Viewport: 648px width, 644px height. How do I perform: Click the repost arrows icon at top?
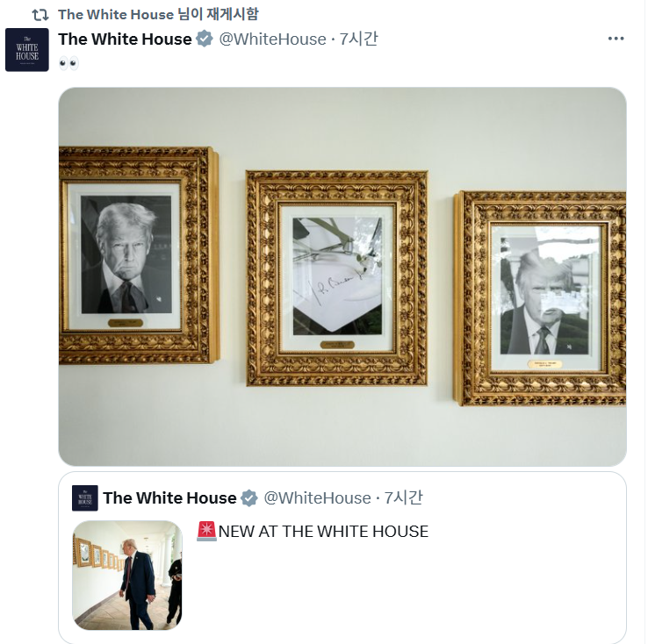[40, 15]
